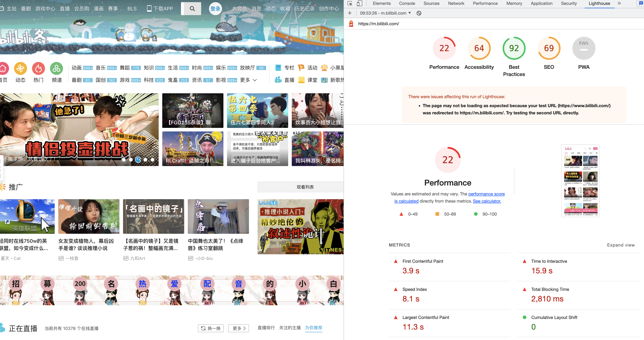Screen dimensions: 644x340
Task: Click the clear all reports icon
Action: coord(419,13)
